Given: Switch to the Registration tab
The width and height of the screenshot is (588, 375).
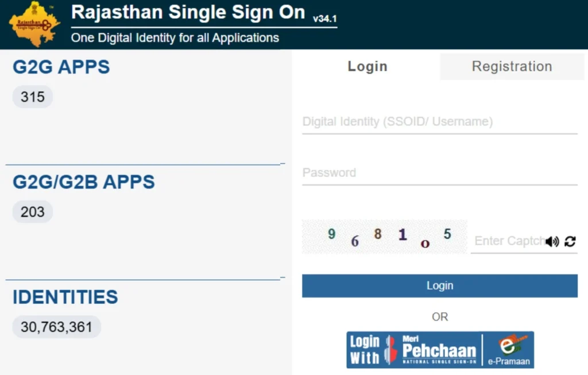Looking at the screenshot, I should point(511,66).
